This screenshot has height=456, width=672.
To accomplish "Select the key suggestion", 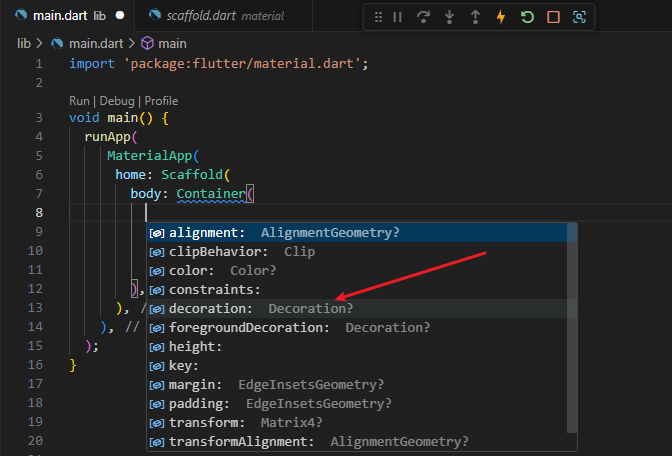I will [x=357, y=366].
